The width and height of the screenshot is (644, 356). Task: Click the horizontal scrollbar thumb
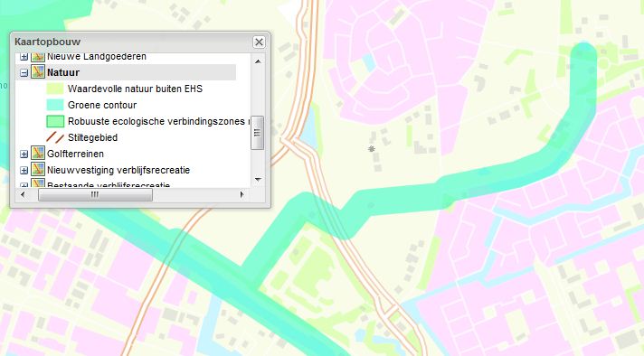(x=95, y=194)
